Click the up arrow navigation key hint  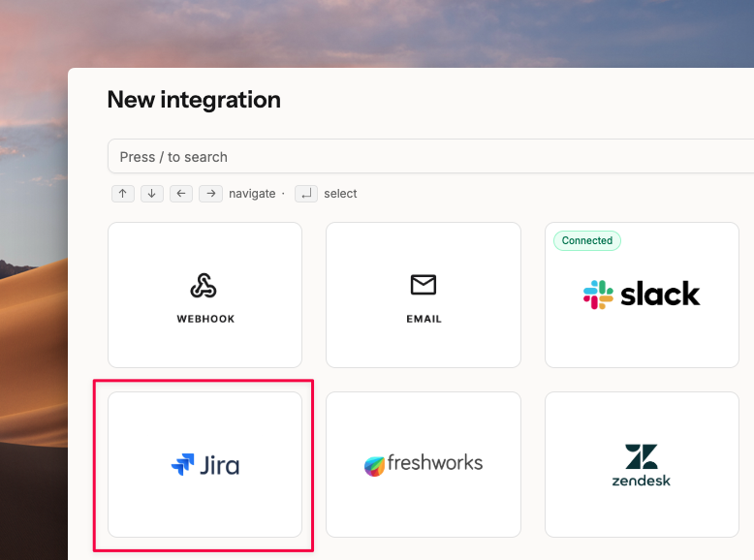pos(123,194)
